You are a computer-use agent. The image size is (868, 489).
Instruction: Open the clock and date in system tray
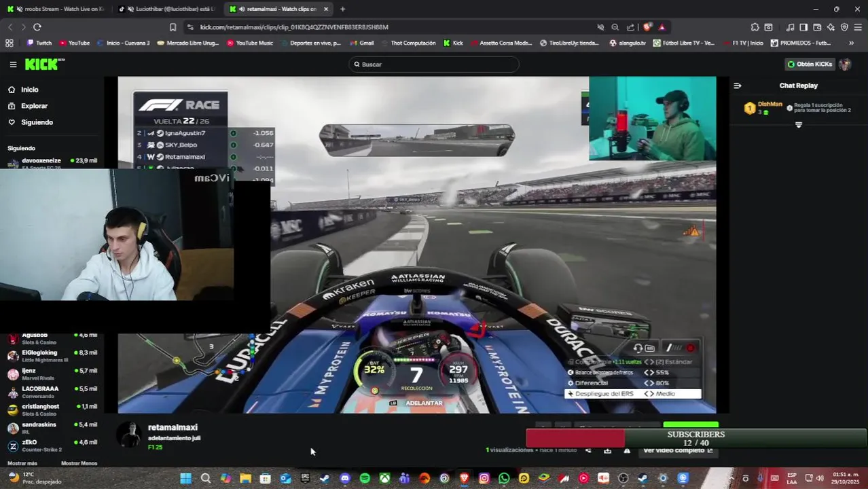846,478
